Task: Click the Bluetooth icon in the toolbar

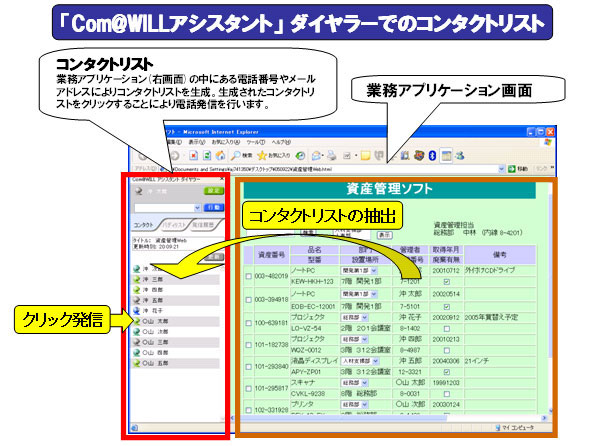Action: (x=432, y=155)
